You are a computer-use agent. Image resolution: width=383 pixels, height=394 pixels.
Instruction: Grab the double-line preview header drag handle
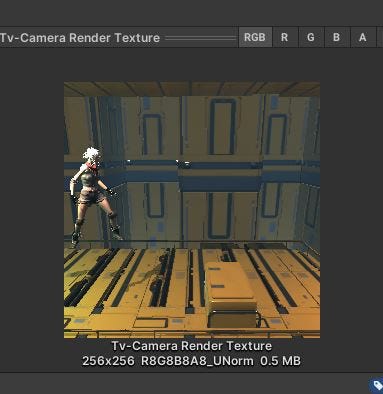[x=201, y=38]
